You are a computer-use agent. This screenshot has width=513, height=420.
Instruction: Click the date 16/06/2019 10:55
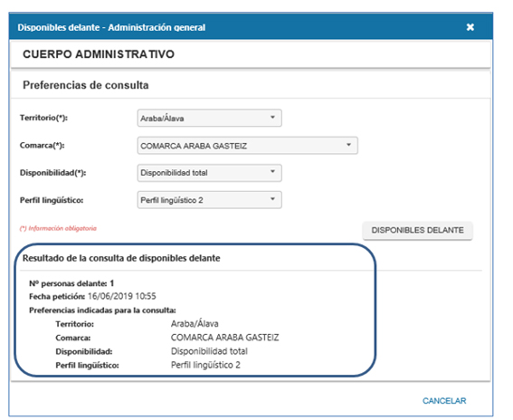point(122,296)
